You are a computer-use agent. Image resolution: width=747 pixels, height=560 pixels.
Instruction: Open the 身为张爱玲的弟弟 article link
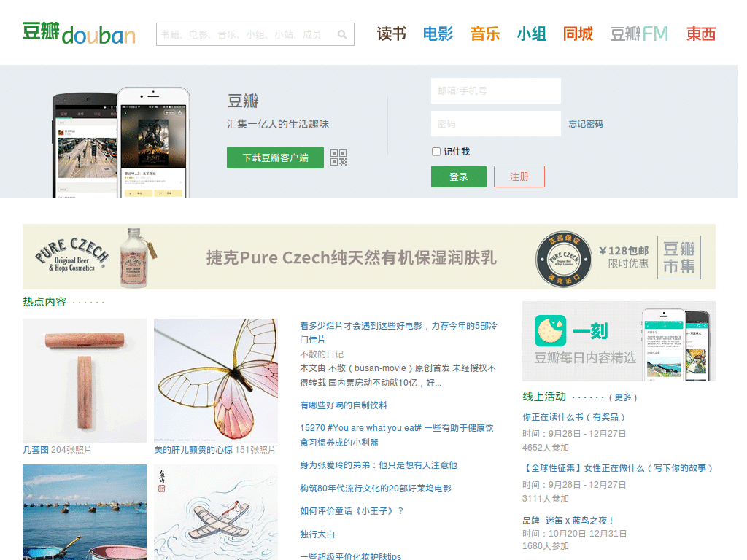pos(379,464)
